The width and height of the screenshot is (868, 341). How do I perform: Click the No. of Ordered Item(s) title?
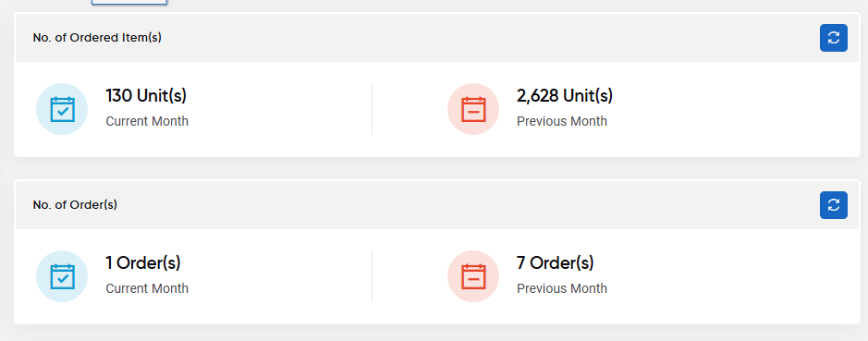97,38
